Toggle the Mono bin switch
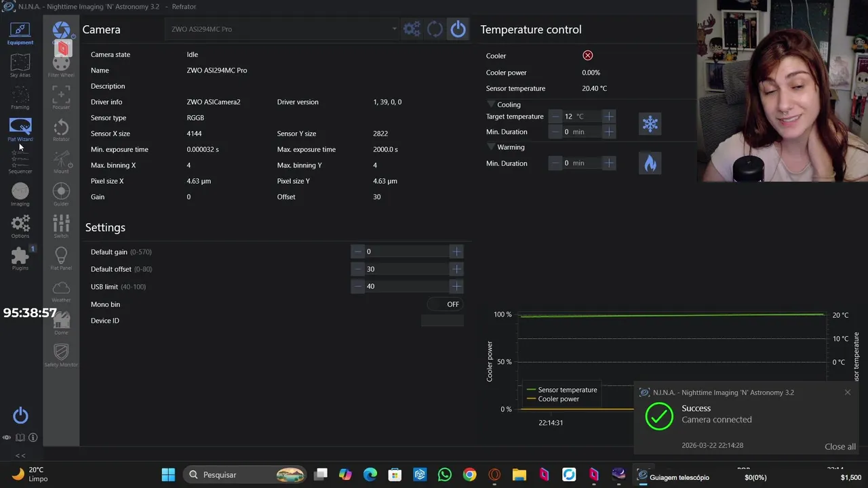The width and height of the screenshot is (868, 488). click(446, 304)
